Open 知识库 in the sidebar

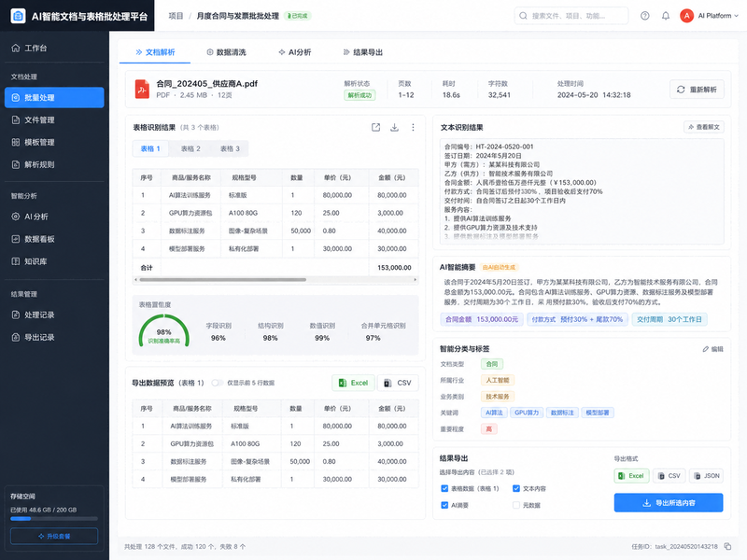[x=54, y=261]
